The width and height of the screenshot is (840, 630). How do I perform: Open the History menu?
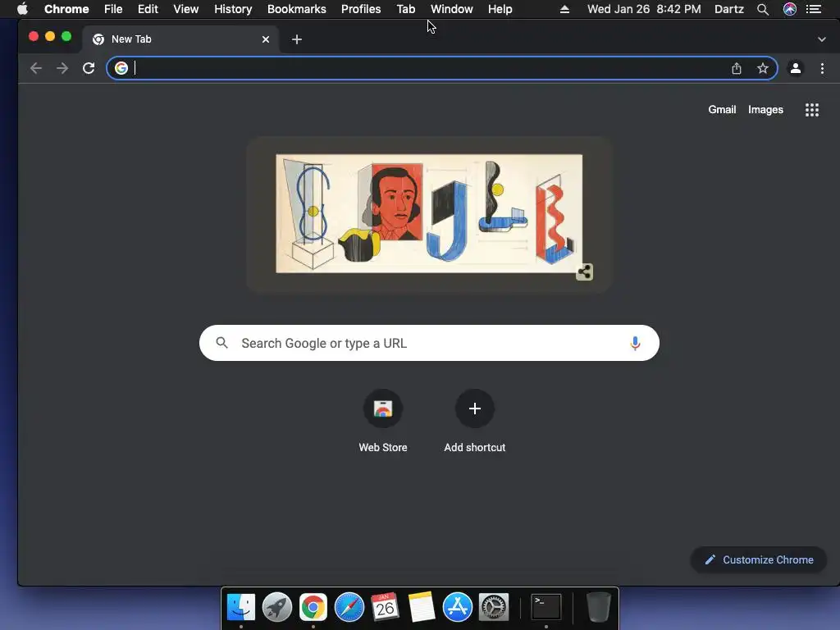click(x=233, y=9)
